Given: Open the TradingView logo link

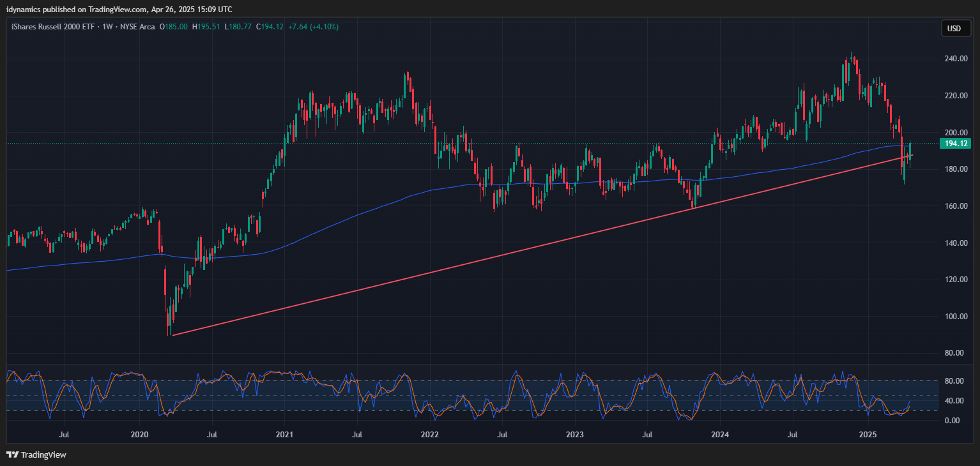Looking at the screenshot, I should (x=36, y=455).
